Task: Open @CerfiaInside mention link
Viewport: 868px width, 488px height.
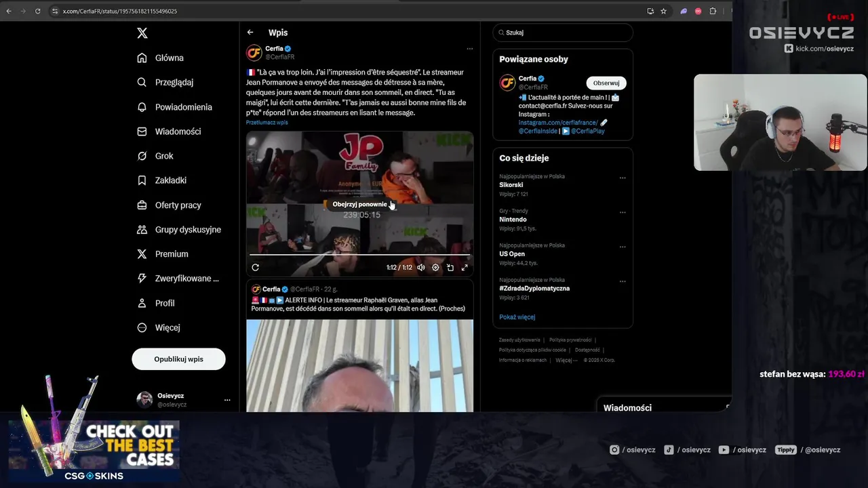Action: [x=538, y=131]
